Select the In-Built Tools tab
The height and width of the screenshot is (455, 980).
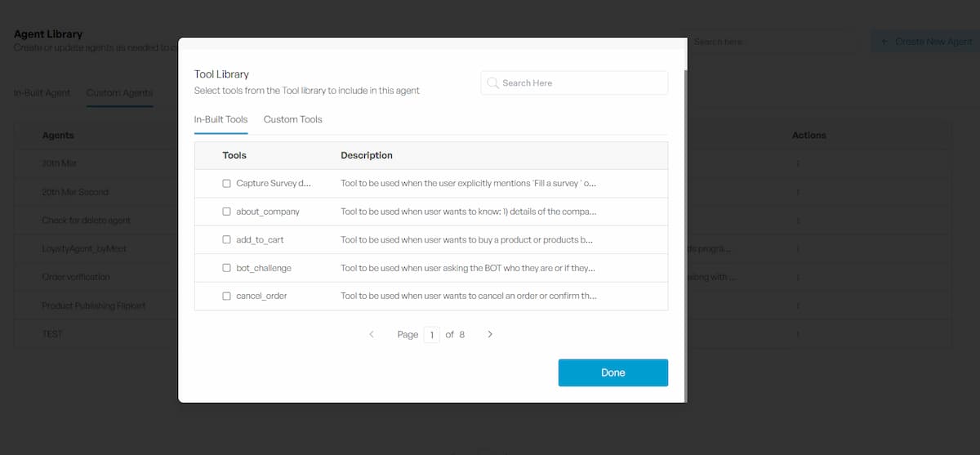pos(220,119)
